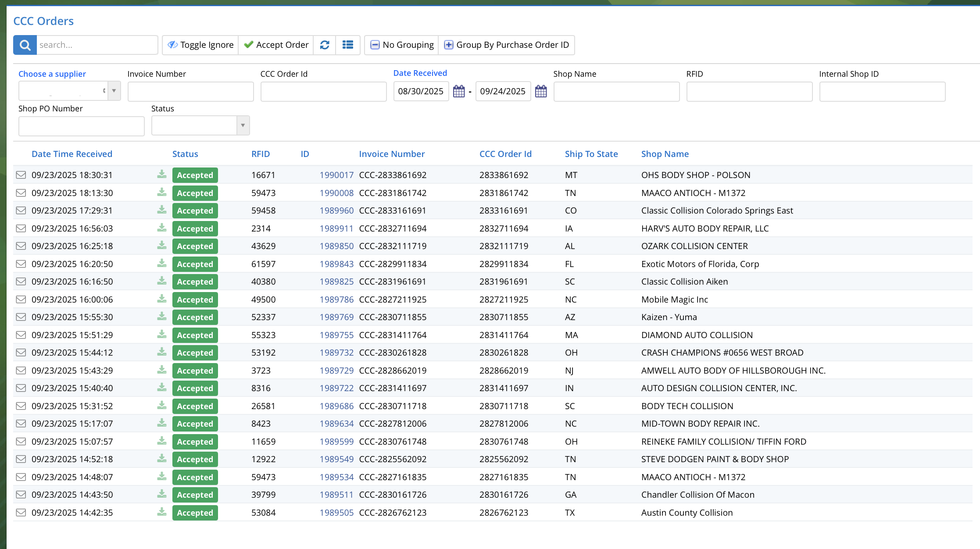Viewport: 980px width, 549px height.
Task: Expand the Choose a supplier dropdown
Action: pos(114,91)
